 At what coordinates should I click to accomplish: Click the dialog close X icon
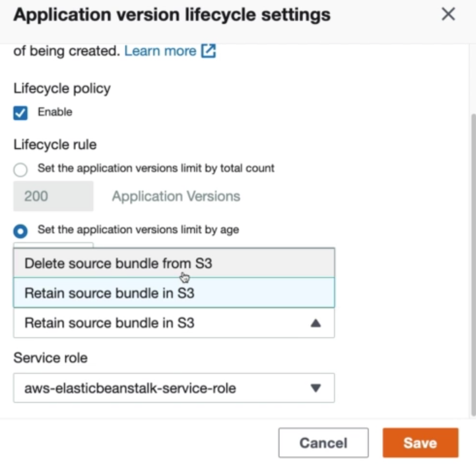pos(448,14)
